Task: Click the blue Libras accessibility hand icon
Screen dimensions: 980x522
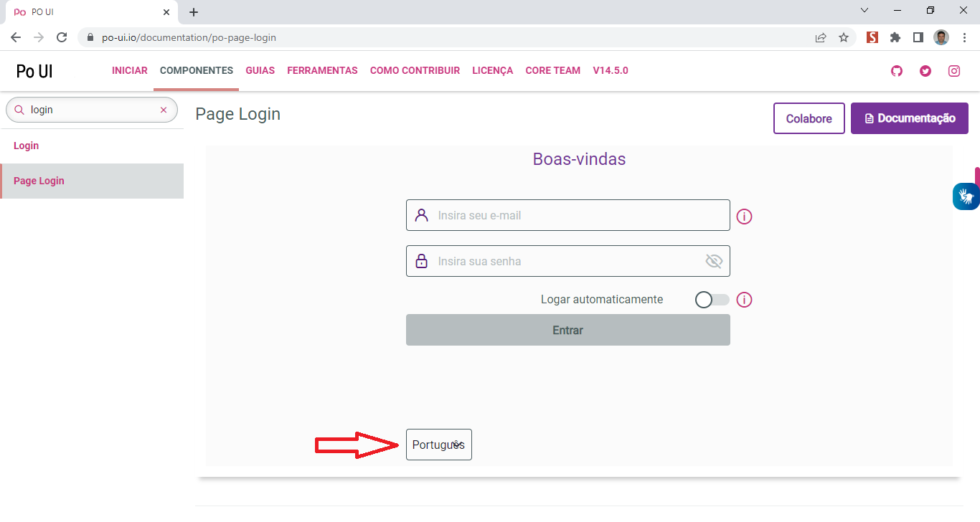Action: pos(966,195)
